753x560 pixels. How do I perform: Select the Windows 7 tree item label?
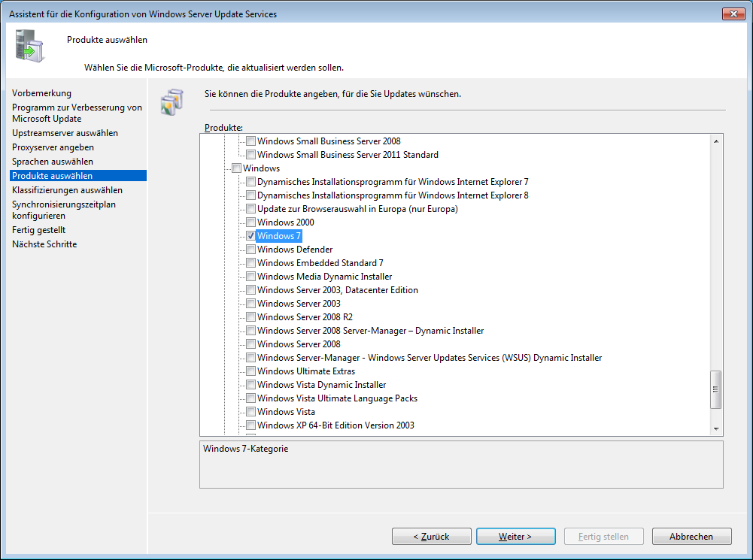(x=279, y=235)
